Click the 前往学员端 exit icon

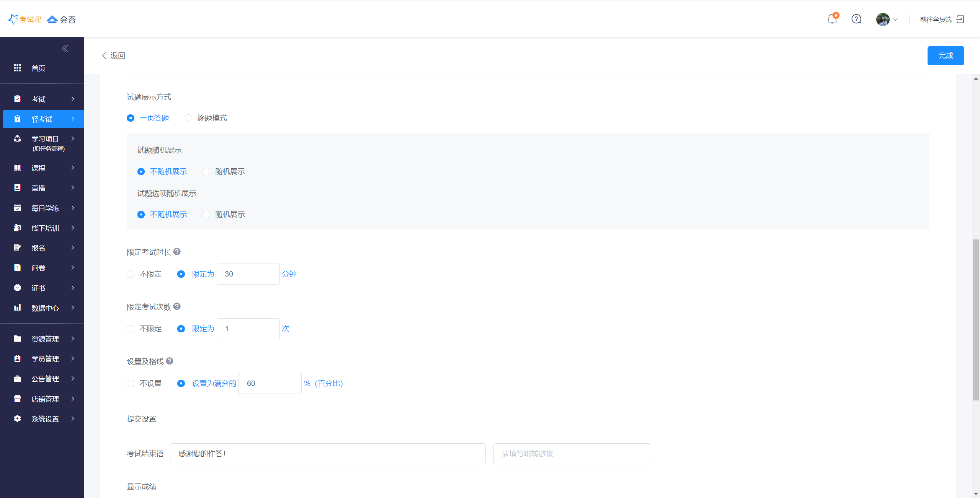click(960, 19)
